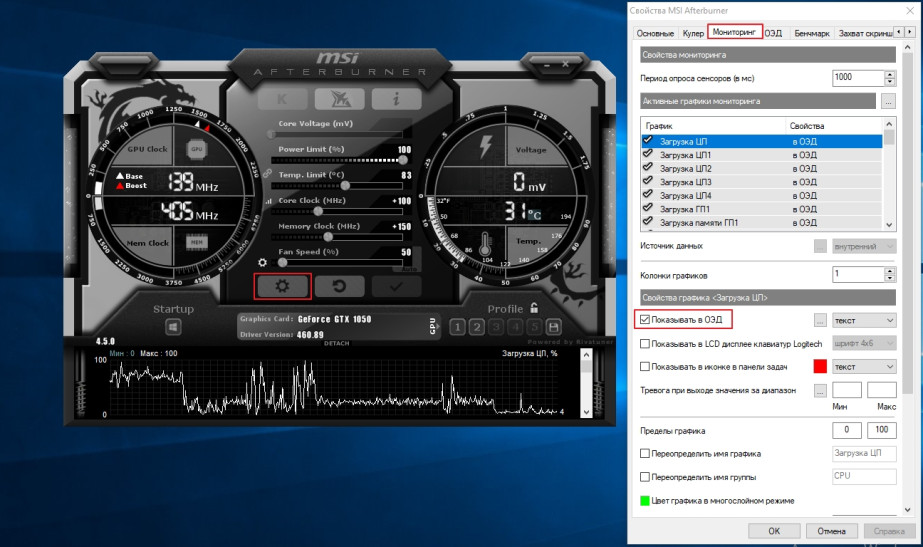
Task: Enable Показывать в LCD дисплее Logitech checkbox
Action: [645, 343]
